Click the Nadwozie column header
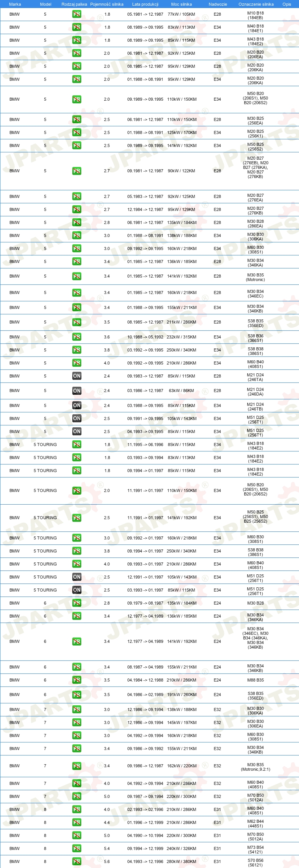Screen dimensions: 299x868 click(218, 4)
